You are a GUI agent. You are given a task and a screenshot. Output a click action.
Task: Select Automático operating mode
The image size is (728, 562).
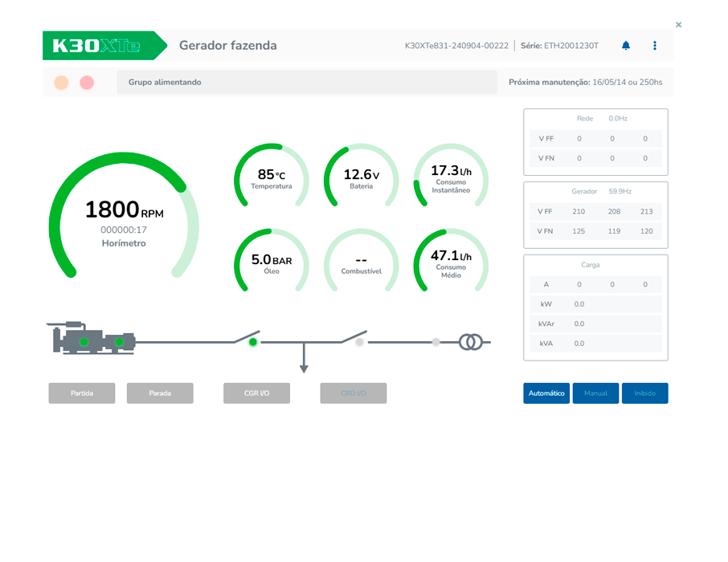click(x=546, y=393)
